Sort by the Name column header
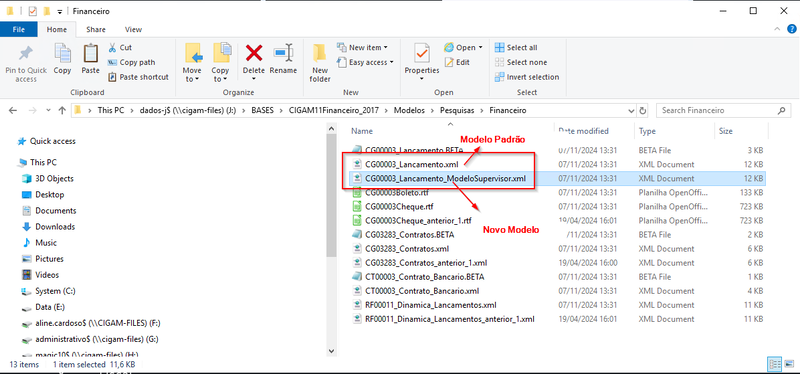The width and height of the screenshot is (800, 374). pyautogui.click(x=362, y=131)
